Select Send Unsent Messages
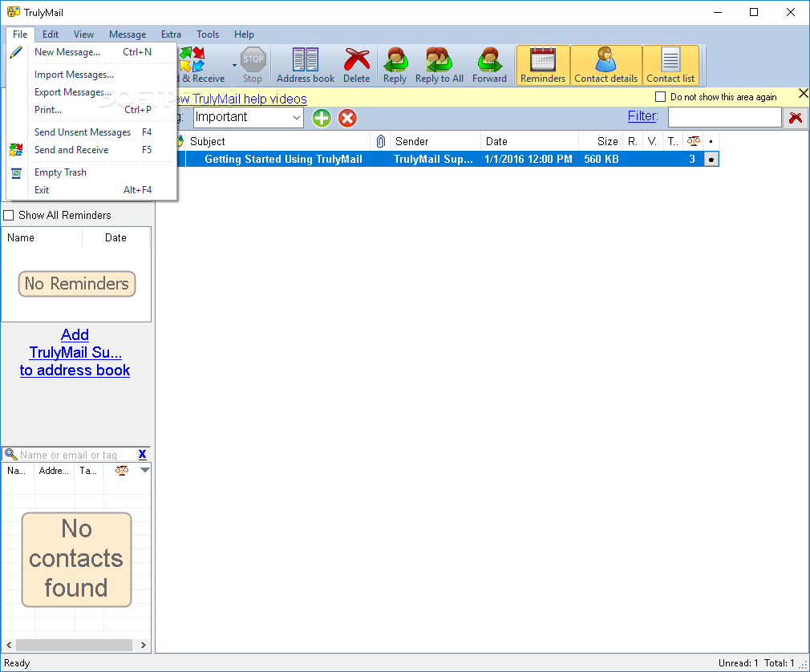This screenshot has width=810, height=672. (92, 132)
